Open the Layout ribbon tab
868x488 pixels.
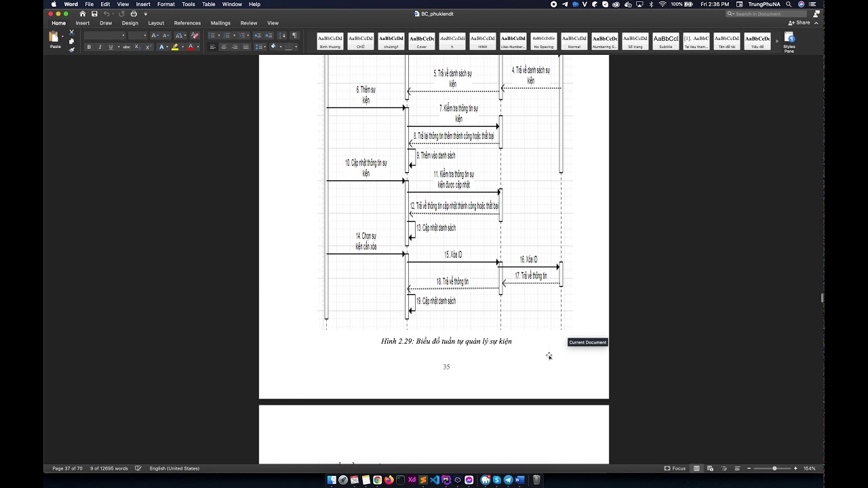click(x=156, y=23)
